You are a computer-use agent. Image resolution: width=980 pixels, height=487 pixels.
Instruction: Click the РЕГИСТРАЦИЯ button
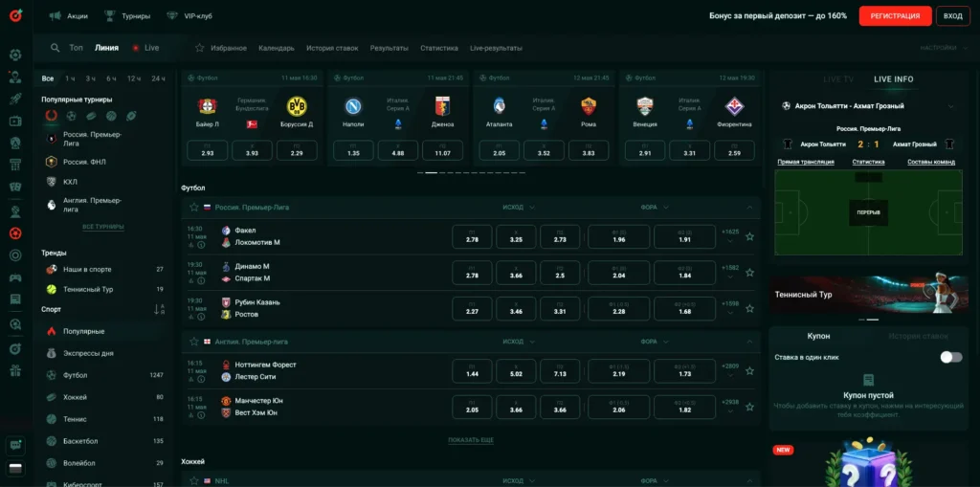coord(895,15)
